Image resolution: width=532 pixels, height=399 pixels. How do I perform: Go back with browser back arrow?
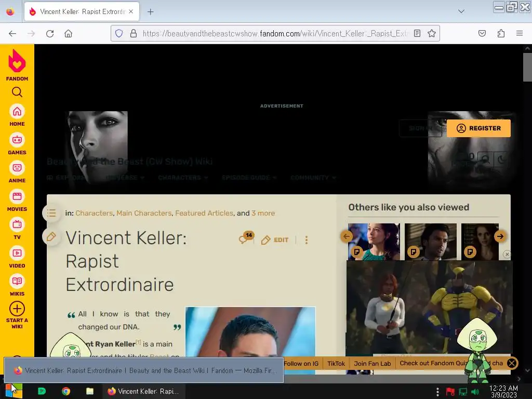(12, 33)
